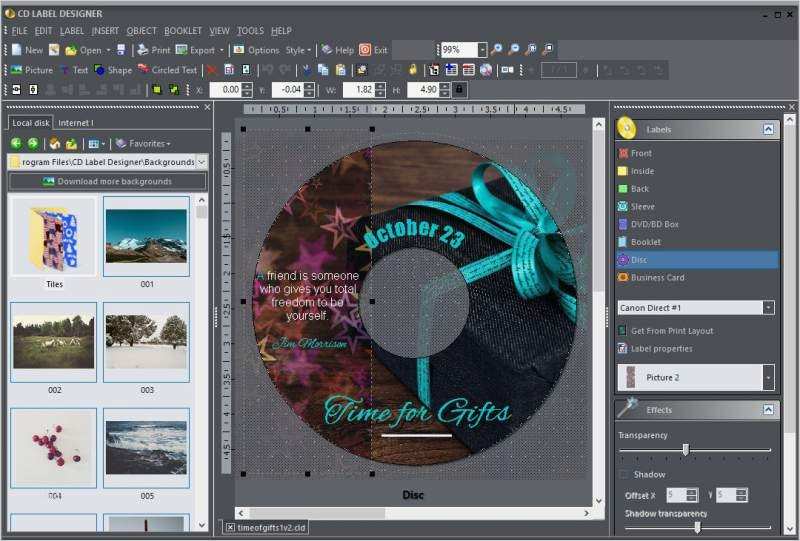Select the Business Card label type
This screenshot has width=800, height=541.
pos(656,277)
